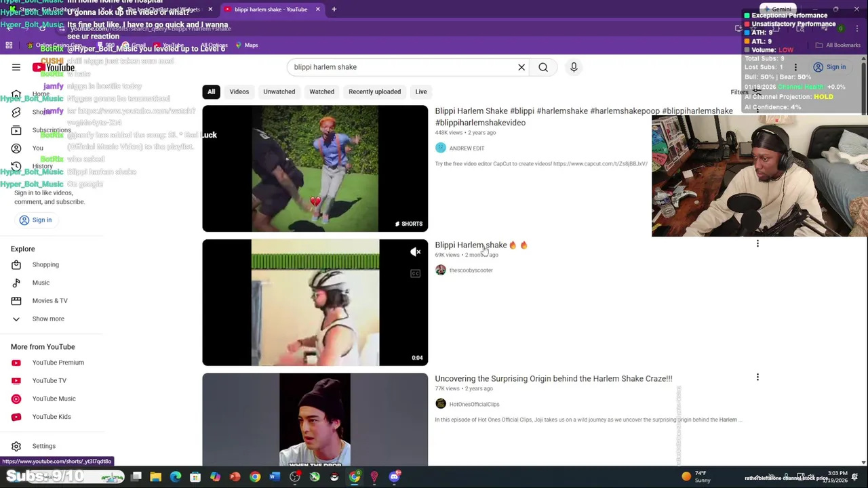The image size is (868, 488).
Task: Open the Hot Ones clip thumbnail
Action: click(x=315, y=420)
